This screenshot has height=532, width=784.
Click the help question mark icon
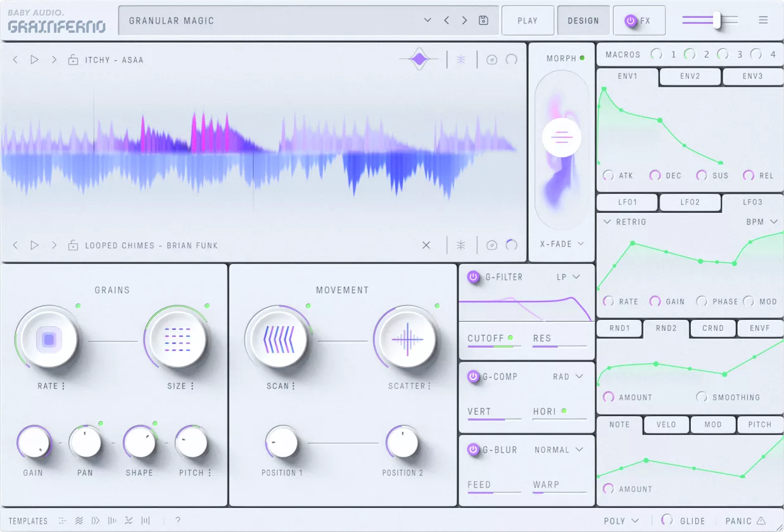tap(178, 521)
